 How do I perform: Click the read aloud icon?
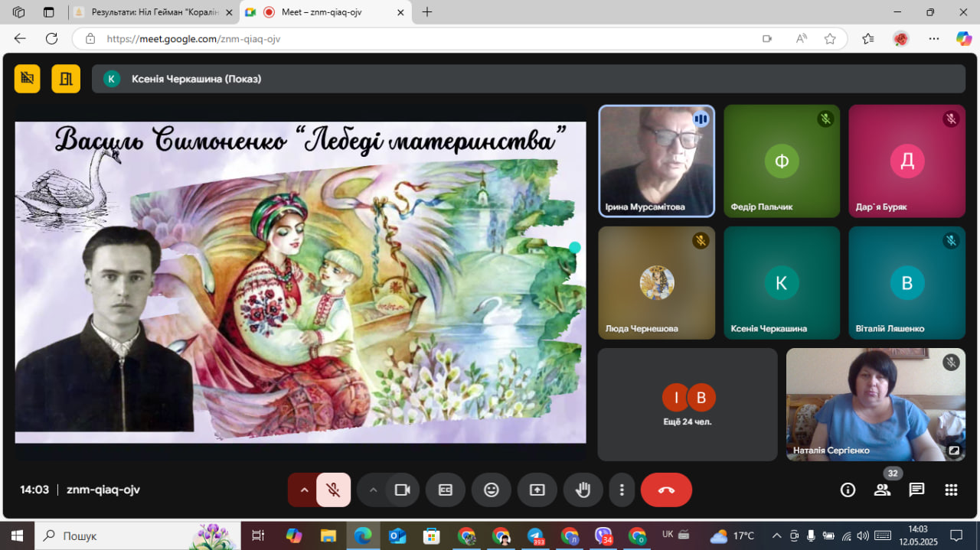802,39
